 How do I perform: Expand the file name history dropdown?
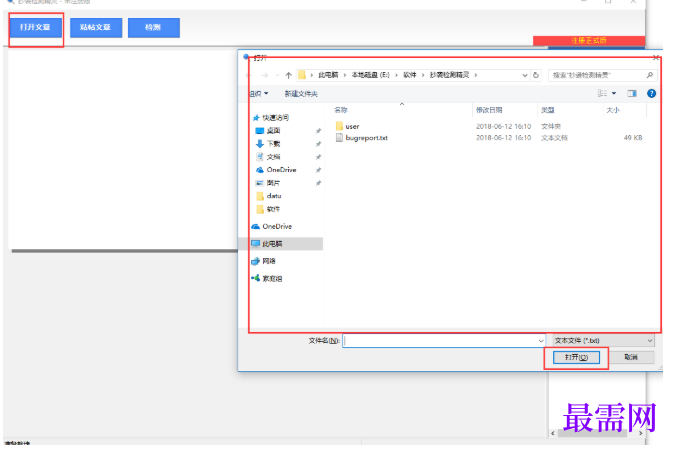[541, 341]
